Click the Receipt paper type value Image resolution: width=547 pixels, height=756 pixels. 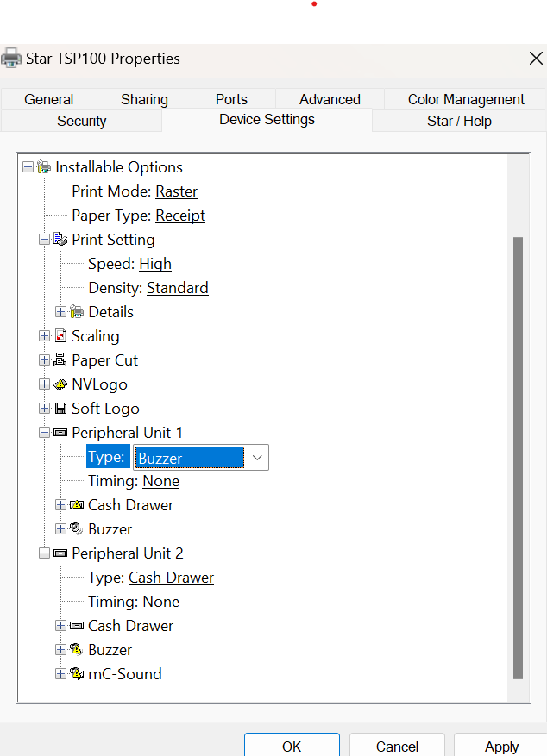180,216
